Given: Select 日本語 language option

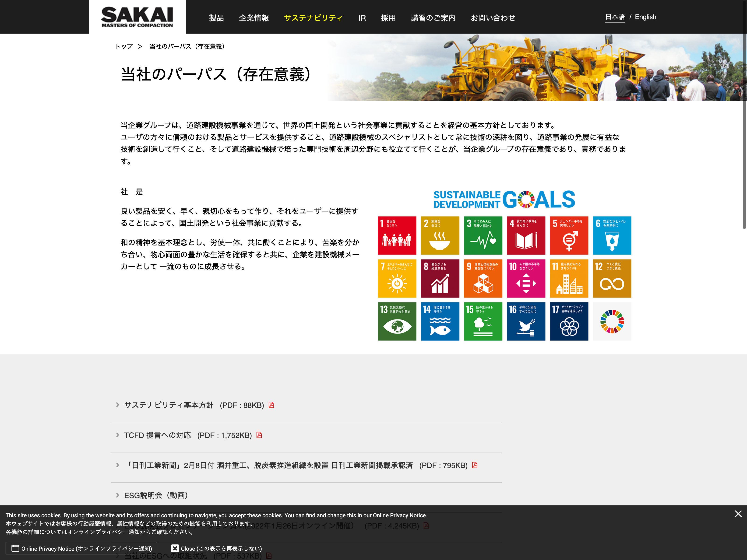Looking at the screenshot, I should [615, 17].
